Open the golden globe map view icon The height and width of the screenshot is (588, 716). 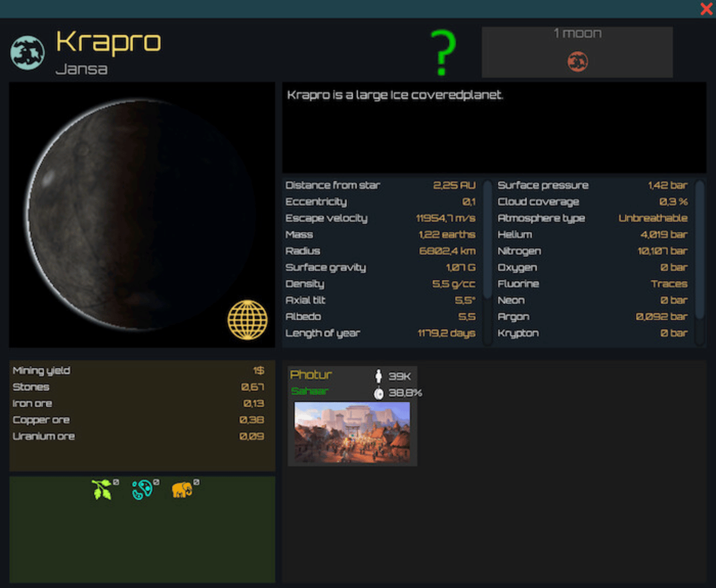click(x=247, y=320)
